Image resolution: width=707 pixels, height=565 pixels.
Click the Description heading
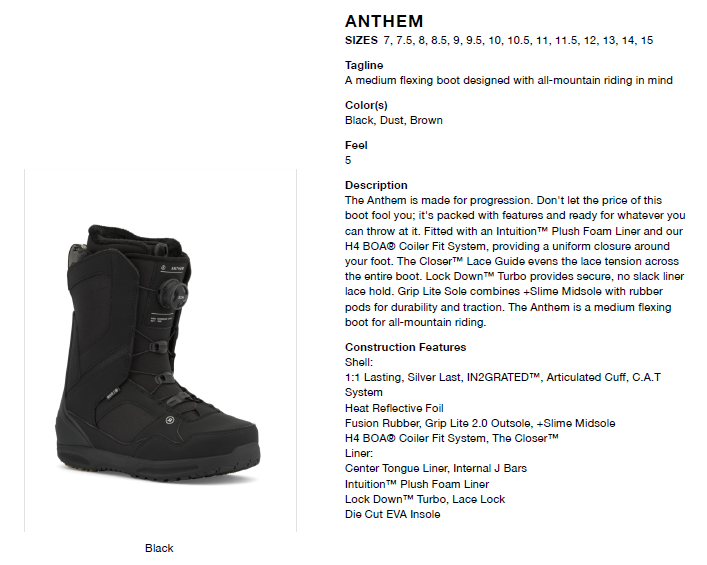click(376, 185)
